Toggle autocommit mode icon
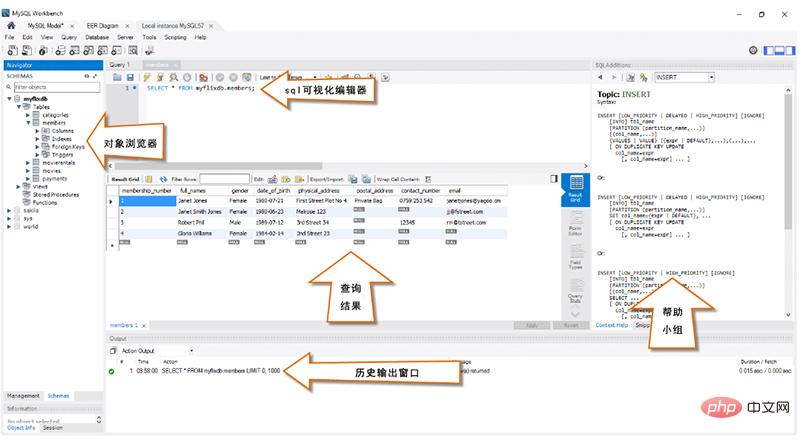 tap(247, 77)
